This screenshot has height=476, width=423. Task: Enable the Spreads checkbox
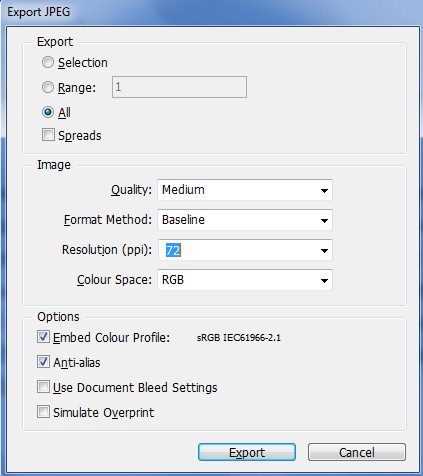pyautogui.click(x=48, y=135)
